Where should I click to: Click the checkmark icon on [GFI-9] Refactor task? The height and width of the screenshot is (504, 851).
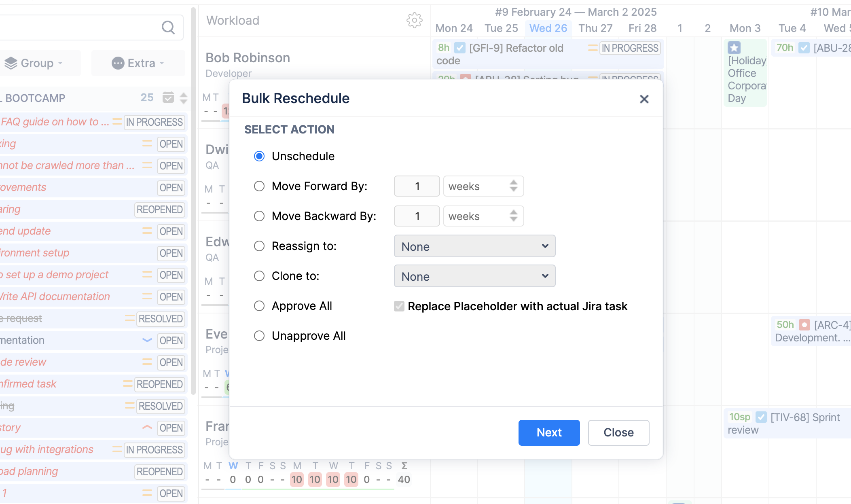point(459,47)
